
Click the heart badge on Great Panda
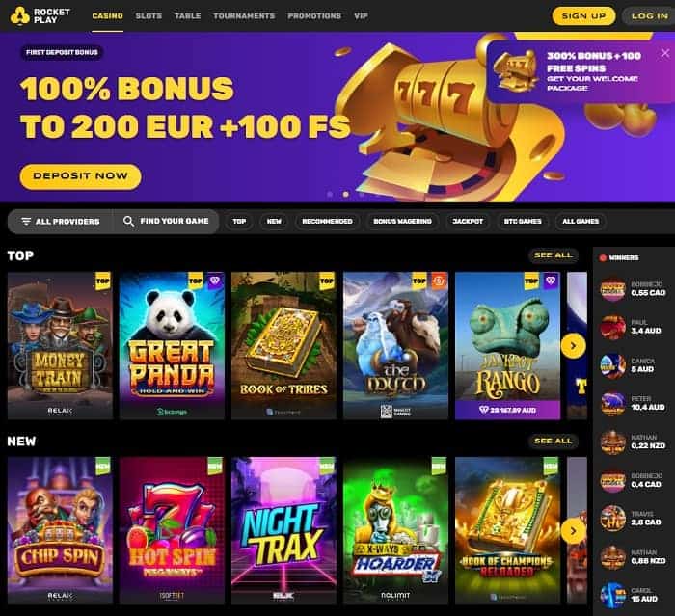click(x=214, y=281)
